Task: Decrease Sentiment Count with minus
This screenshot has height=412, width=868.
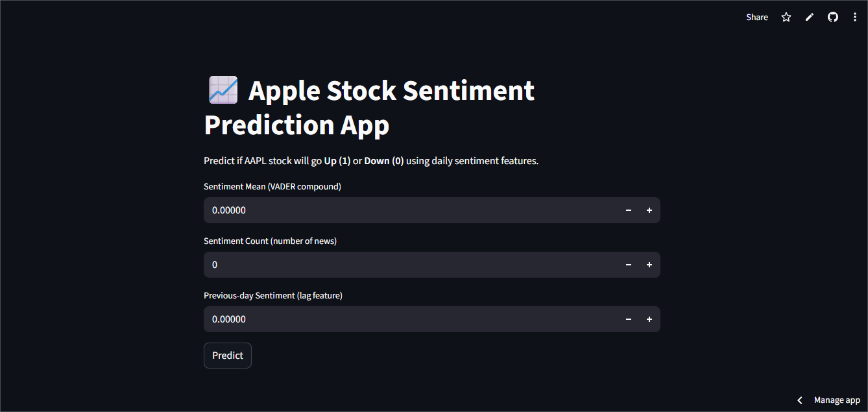Action: click(629, 265)
